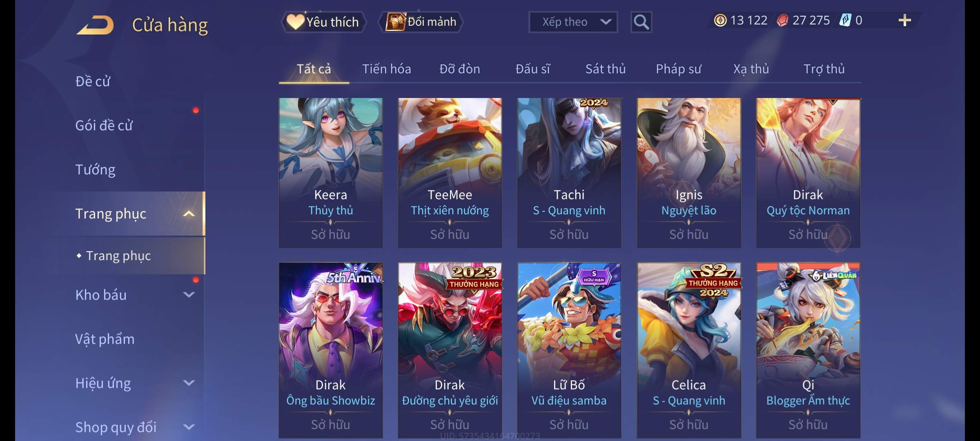Tap the golden back arrow icon
Image resolution: width=980 pixels, height=441 pixels.
95,25
